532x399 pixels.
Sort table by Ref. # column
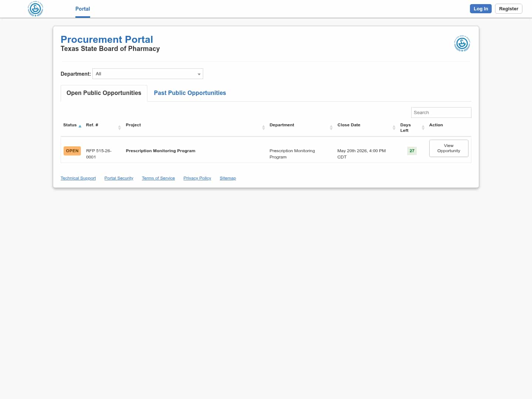119,127
